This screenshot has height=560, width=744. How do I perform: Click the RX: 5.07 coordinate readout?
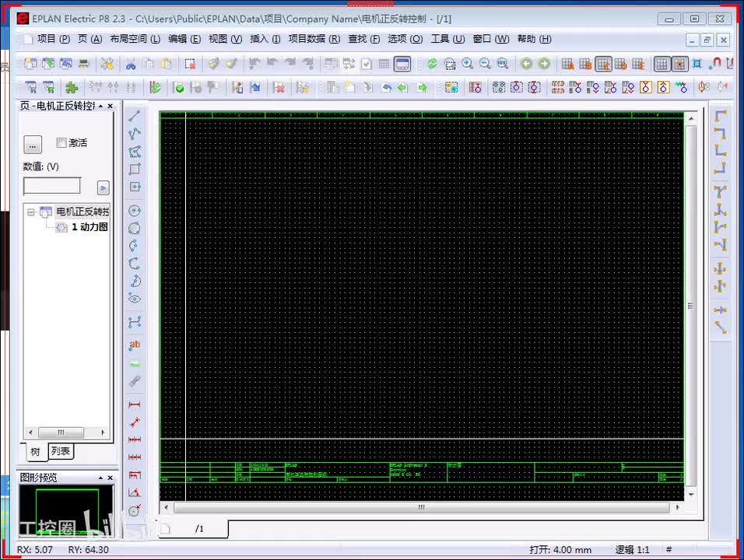point(35,550)
